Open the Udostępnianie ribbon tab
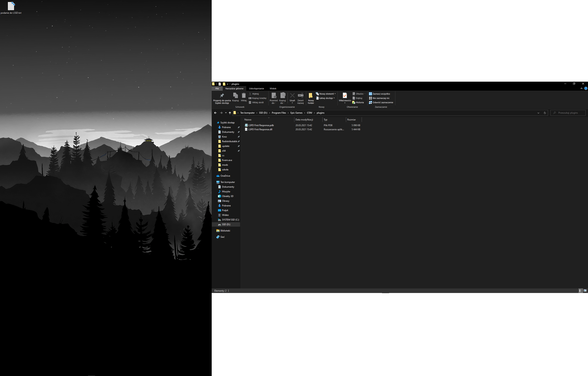588x376 pixels. click(x=256, y=88)
